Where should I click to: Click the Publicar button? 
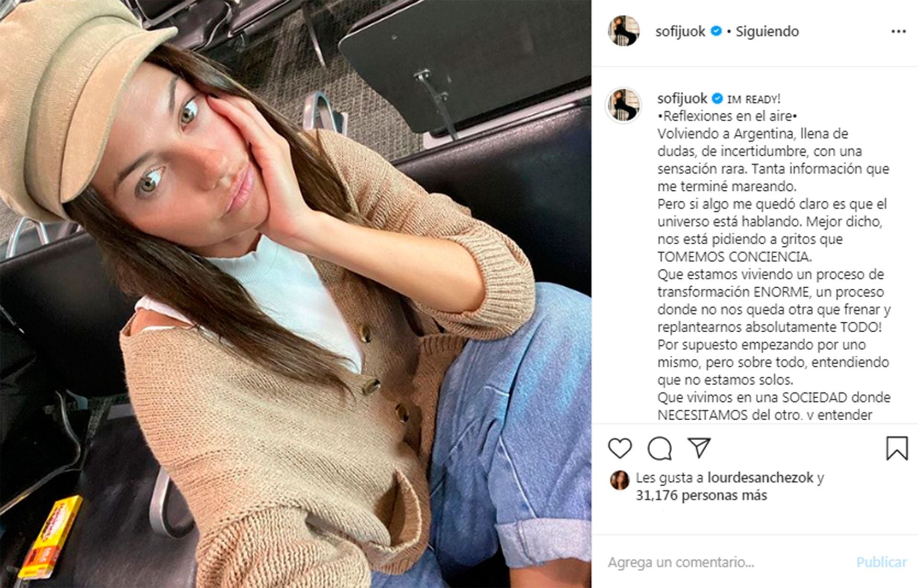coord(881,562)
